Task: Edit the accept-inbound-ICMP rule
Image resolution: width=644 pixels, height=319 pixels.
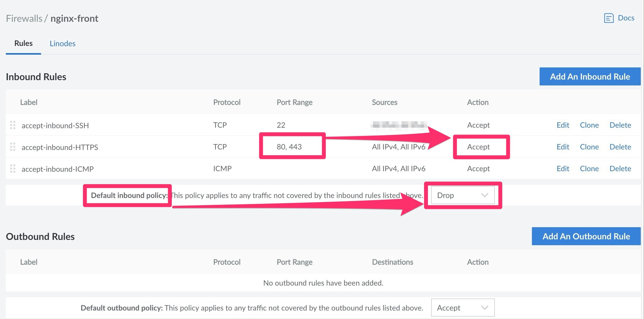Action: coord(563,169)
